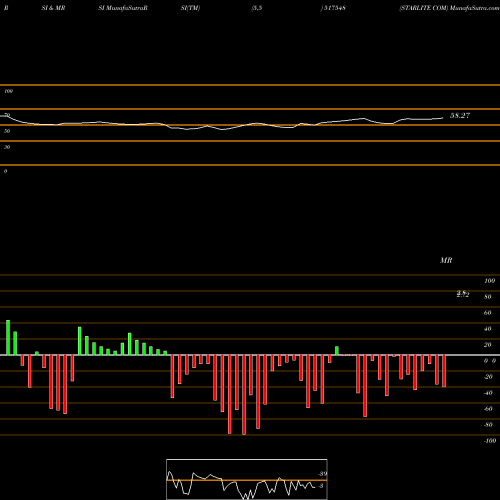The width and height of the screenshot is (500, 500).
Task: Click the -60 label on the MR axis
Action: (x=488, y=409)
